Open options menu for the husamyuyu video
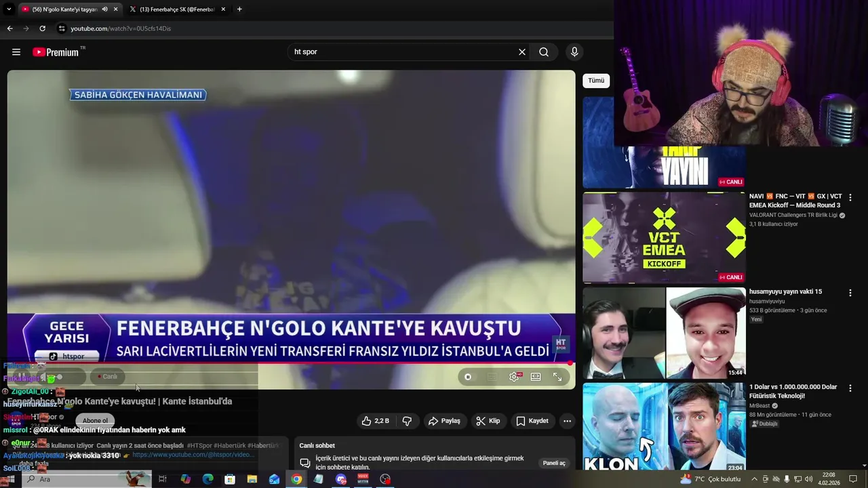 pyautogui.click(x=850, y=293)
